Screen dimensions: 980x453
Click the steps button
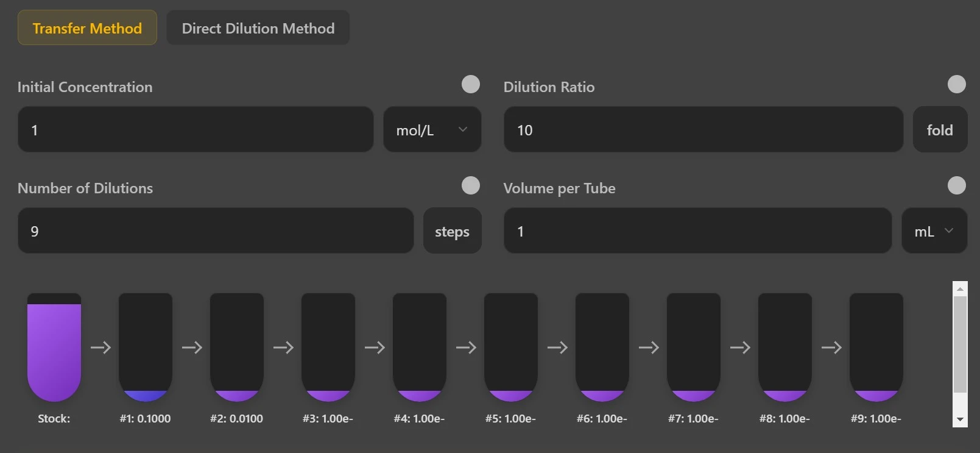pyautogui.click(x=452, y=230)
